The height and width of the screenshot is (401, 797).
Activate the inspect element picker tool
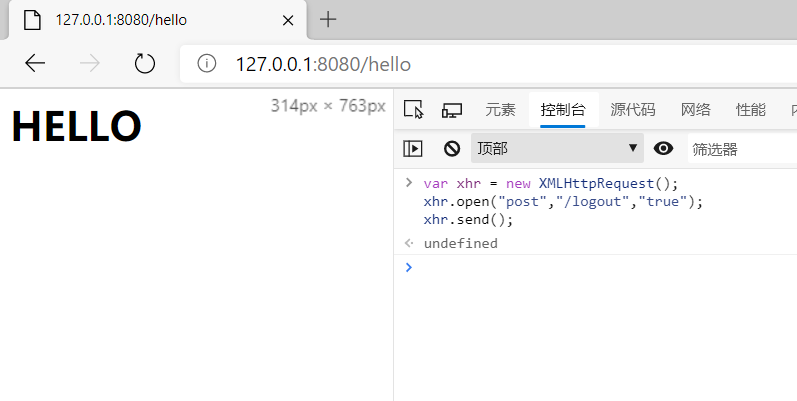413,109
